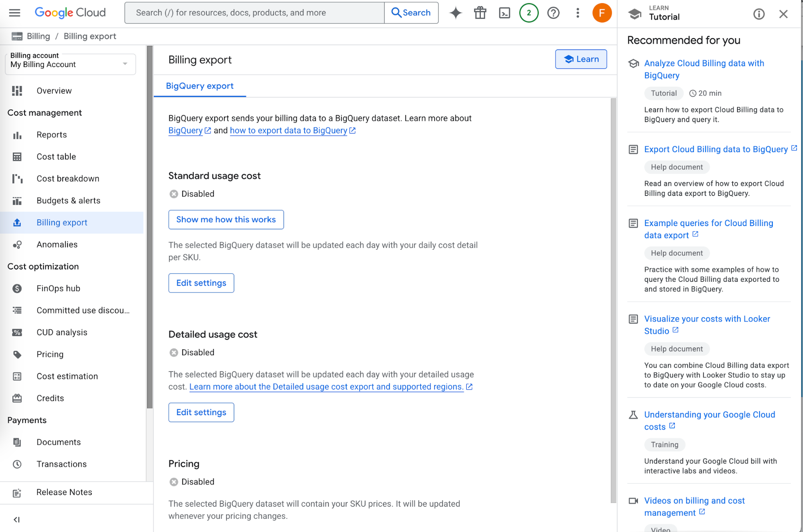The height and width of the screenshot is (532, 803).
Task: Click the Budgets & alerts icon
Action: coord(17,201)
